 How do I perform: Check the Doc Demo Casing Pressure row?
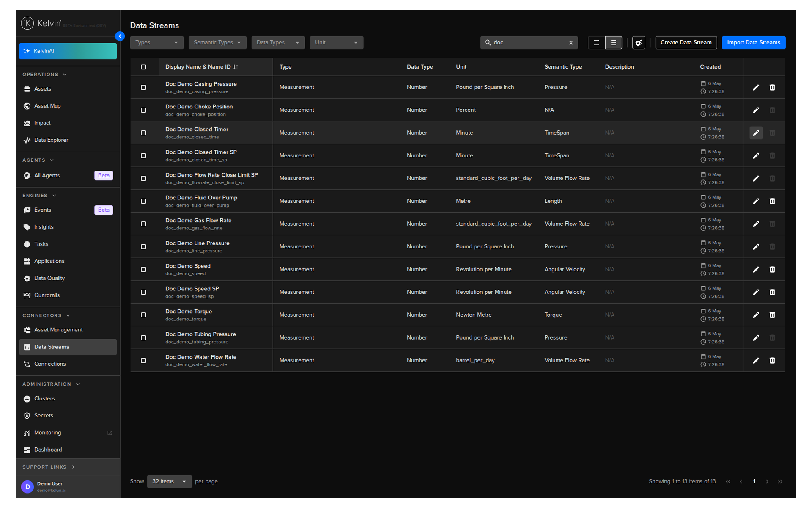coord(143,87)
